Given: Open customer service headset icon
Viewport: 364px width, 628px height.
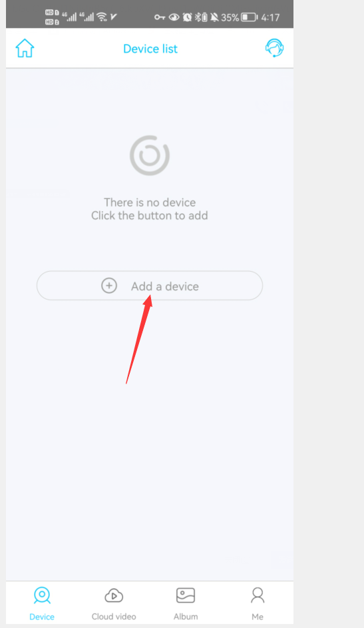Looking at the screenshot, I should click(274, 48).
